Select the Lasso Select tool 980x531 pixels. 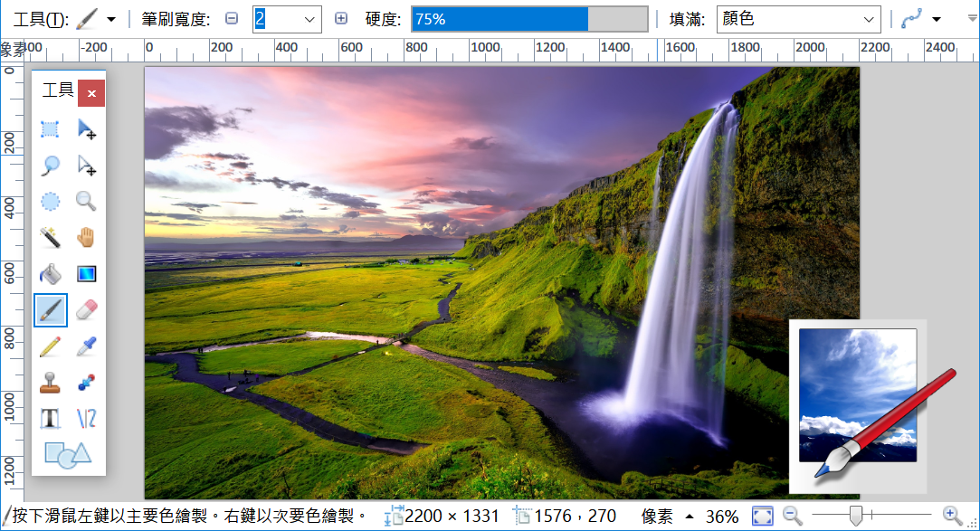click(50, 166)
